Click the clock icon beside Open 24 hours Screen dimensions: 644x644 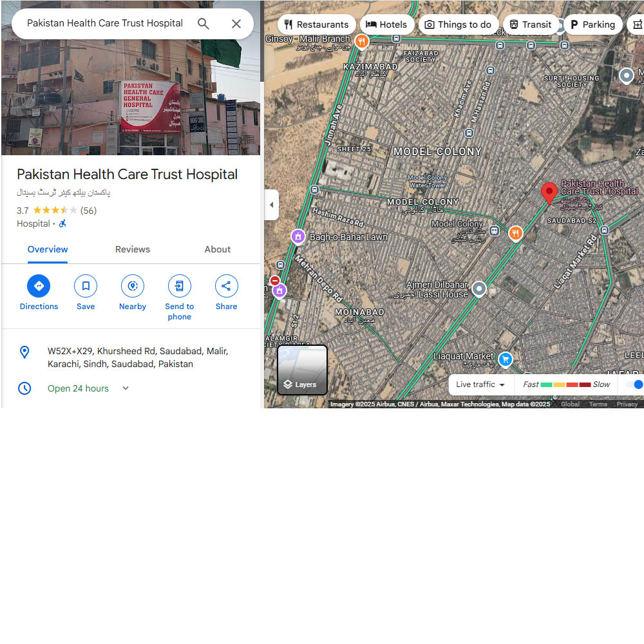point(24,388)
